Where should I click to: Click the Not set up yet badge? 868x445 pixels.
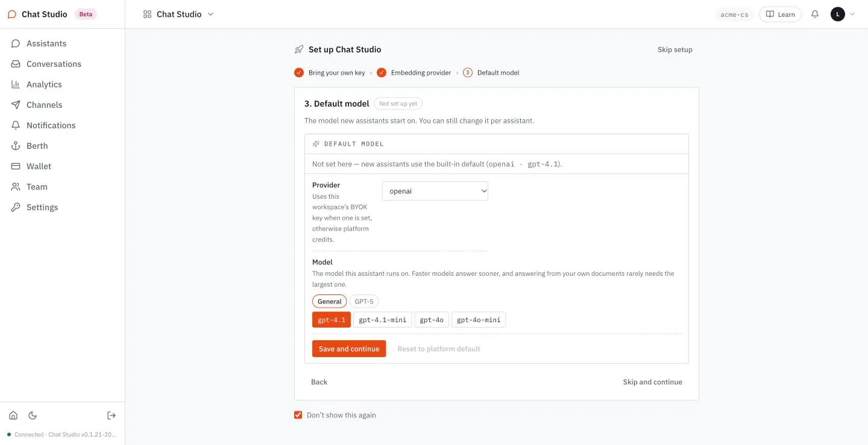[398, 104]
